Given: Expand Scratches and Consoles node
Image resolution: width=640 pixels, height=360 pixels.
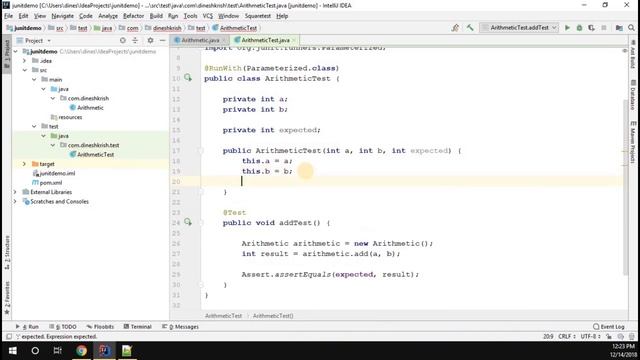Looking at the screenshot, I should click(x=16, y=202).
